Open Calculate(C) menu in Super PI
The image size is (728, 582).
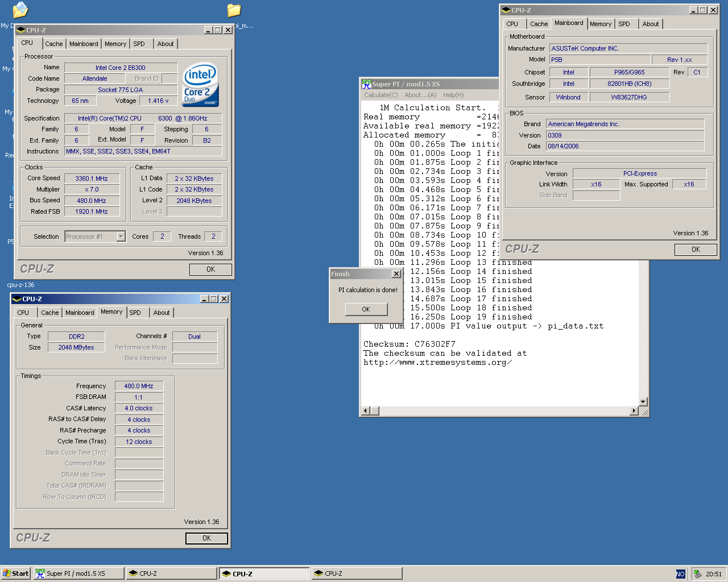(381, 95)
